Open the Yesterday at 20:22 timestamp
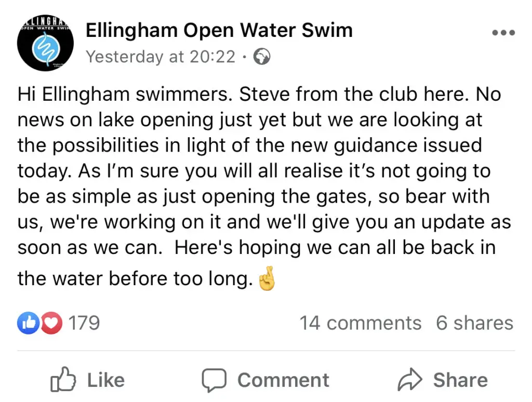The image size is (532, 402). coord(161,57)
